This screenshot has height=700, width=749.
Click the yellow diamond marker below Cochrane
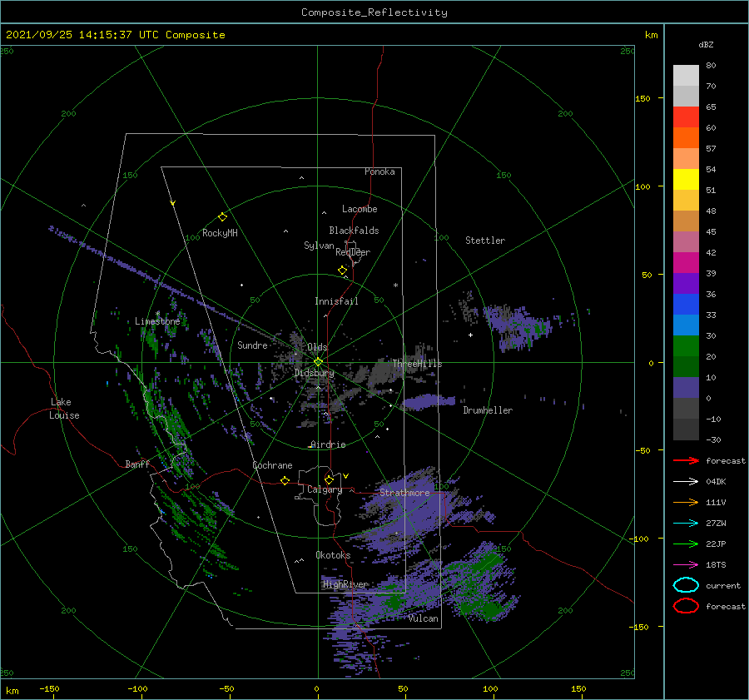pyautogui.click(x=285, y=481)
